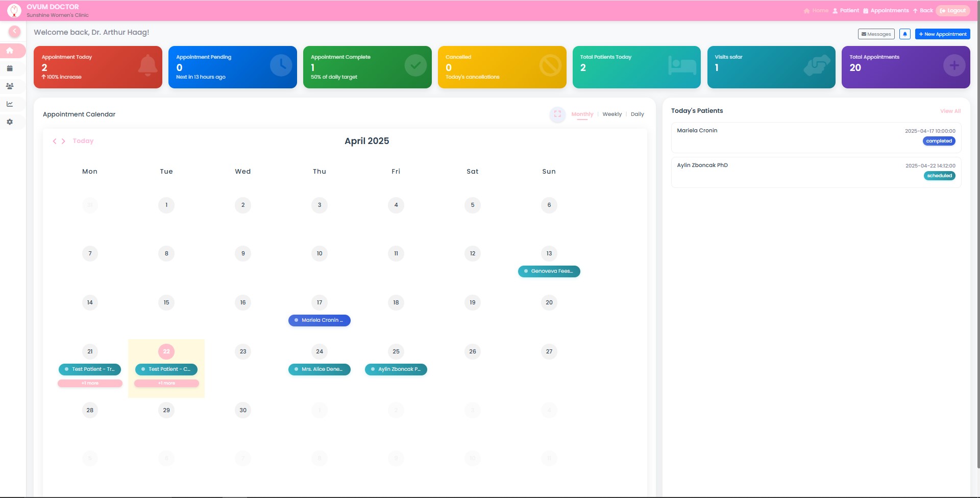Enable Monthly calendar view

(x=582, y=114)
